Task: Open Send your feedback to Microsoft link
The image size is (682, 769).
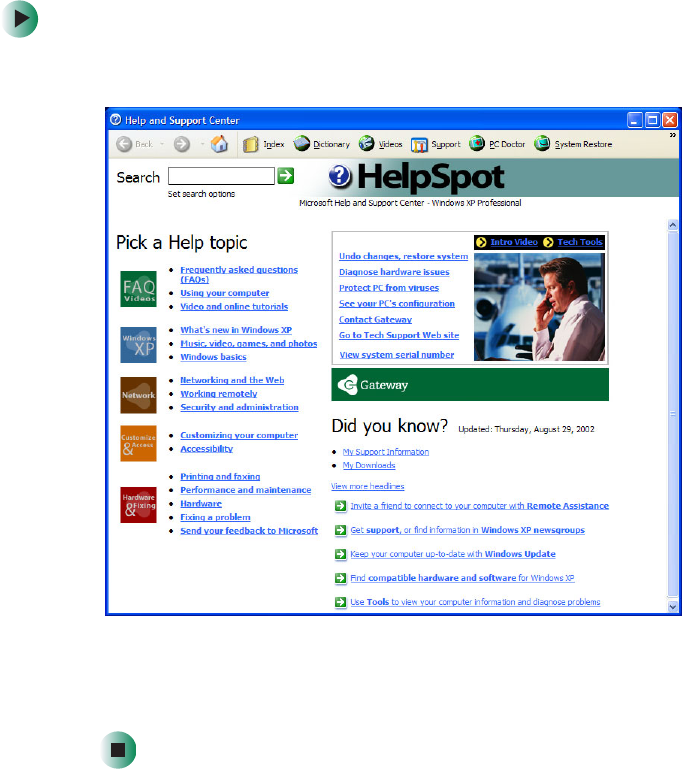Action: [x=249, y=531]
